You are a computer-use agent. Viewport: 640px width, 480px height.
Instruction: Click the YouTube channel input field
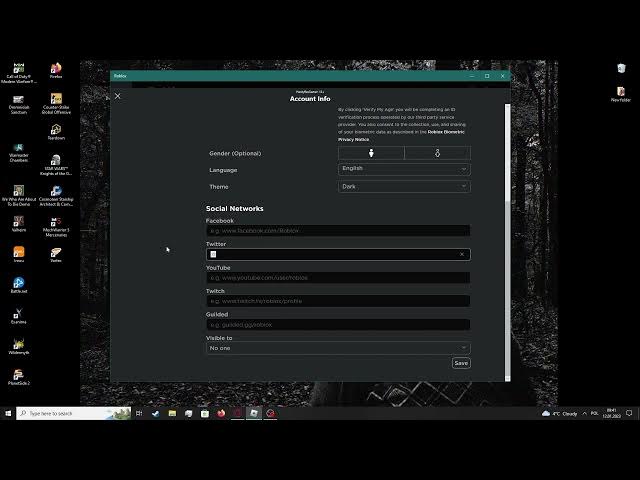point(338,278)
